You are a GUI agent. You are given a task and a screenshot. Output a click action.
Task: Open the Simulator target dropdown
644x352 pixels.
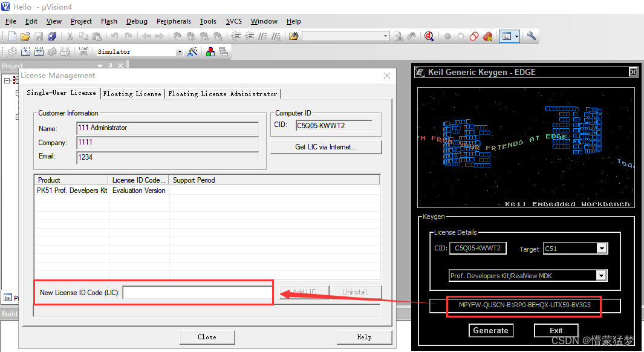click(179, 52)
